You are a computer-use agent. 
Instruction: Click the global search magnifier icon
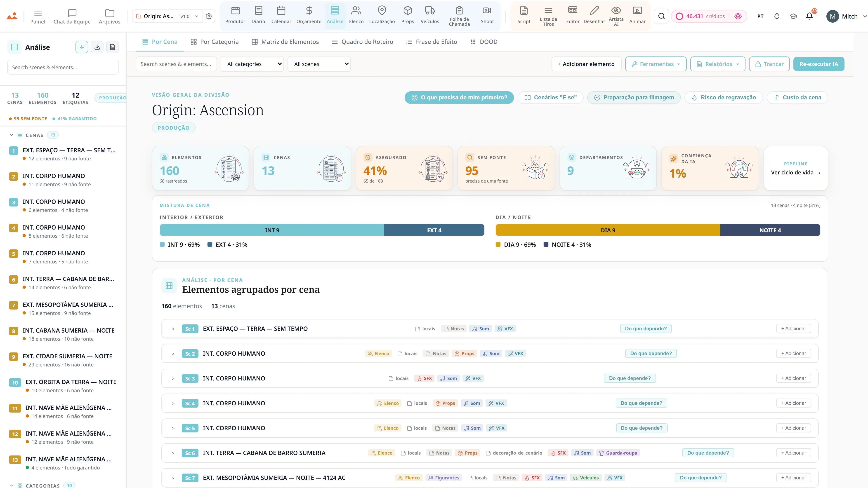point(661,16)
